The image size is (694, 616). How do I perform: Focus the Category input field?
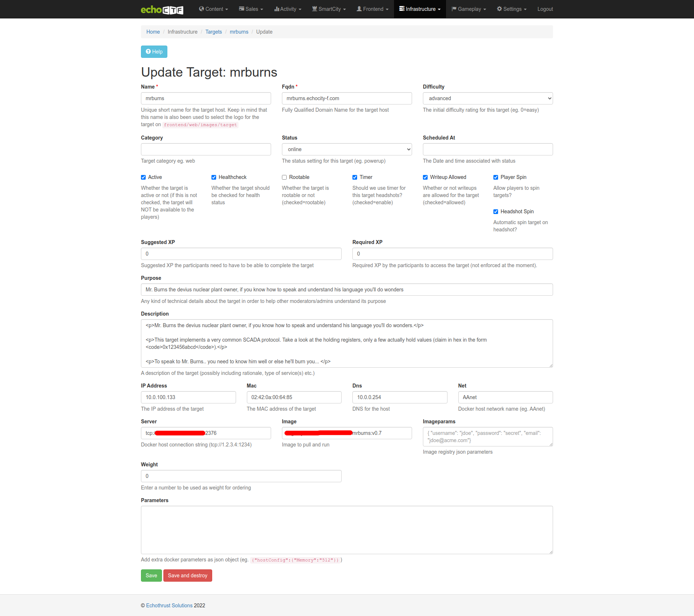[206, 149]
